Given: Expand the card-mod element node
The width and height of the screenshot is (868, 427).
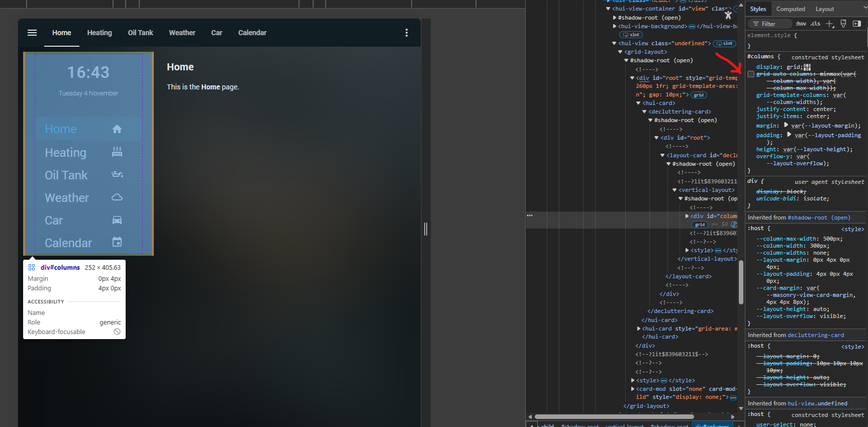Looking at the screenshot, I should tap(632, 389).
